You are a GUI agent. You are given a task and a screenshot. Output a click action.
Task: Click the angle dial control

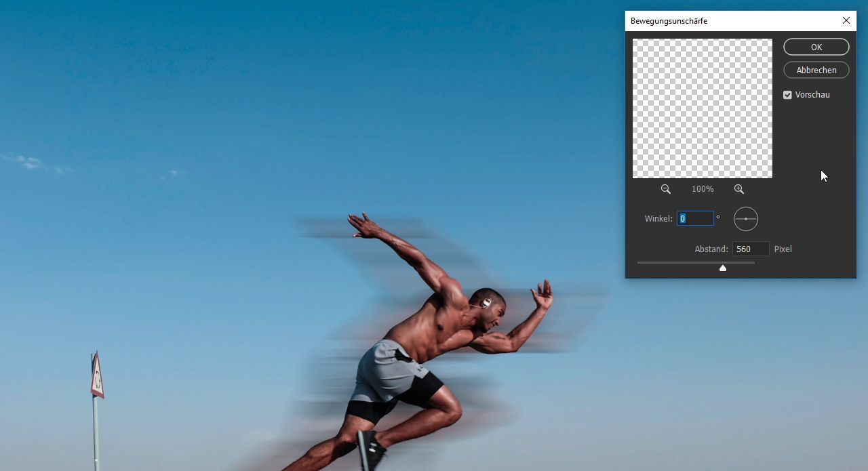(x=746, y=219)
